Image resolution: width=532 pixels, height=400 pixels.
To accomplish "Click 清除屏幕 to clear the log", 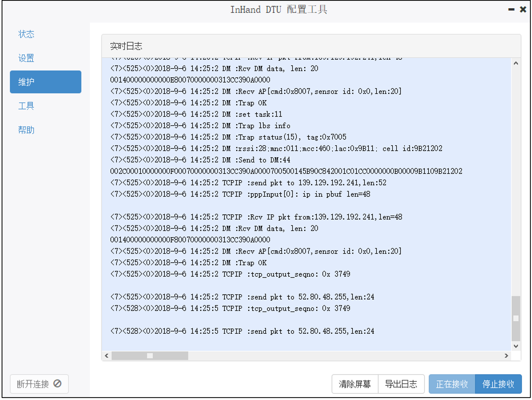I will pos(355,384).
